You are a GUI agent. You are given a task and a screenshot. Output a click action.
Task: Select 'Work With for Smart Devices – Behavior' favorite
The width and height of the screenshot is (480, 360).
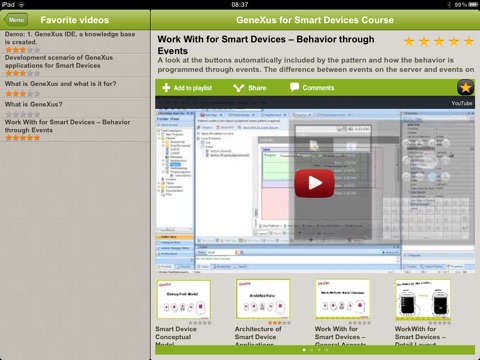tap(75, 130)
